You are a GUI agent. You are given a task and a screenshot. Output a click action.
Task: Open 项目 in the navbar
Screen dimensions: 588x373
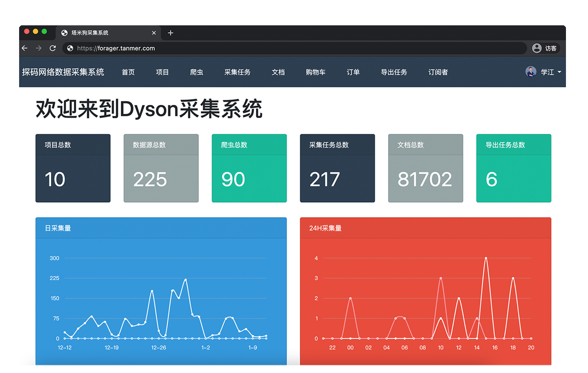click(162, 72)
